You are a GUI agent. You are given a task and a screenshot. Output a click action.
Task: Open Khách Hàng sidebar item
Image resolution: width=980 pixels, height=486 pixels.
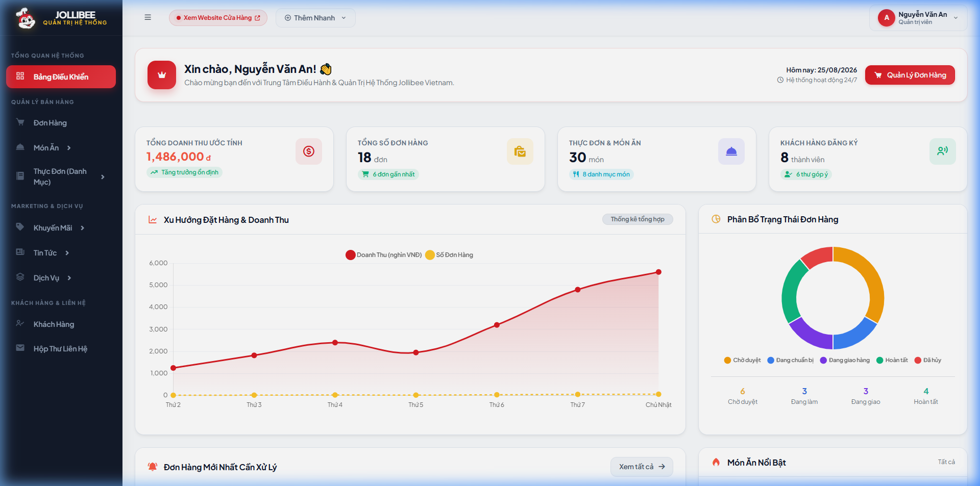click(61, 324)
